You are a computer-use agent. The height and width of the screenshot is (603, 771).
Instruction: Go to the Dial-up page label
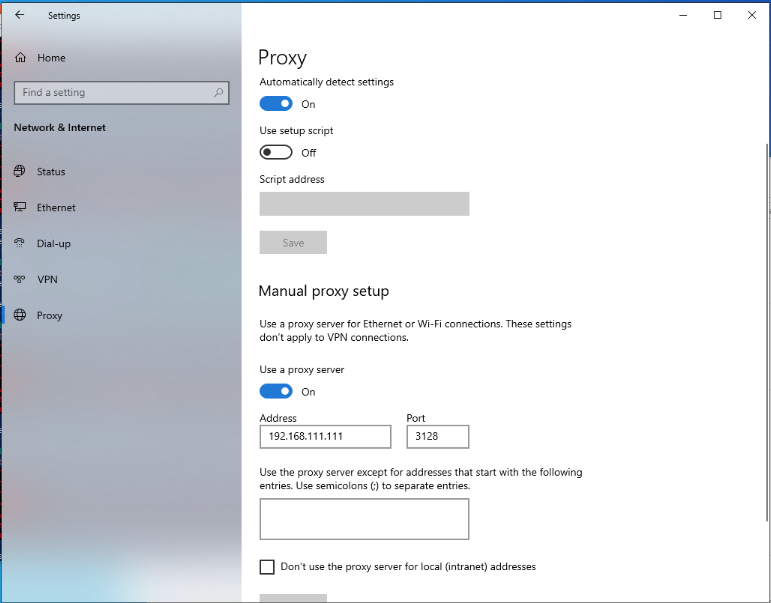[54, 243]
